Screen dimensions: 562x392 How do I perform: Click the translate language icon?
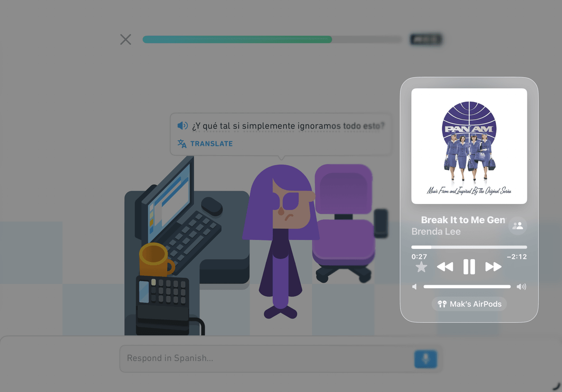(x=182, y=144)
